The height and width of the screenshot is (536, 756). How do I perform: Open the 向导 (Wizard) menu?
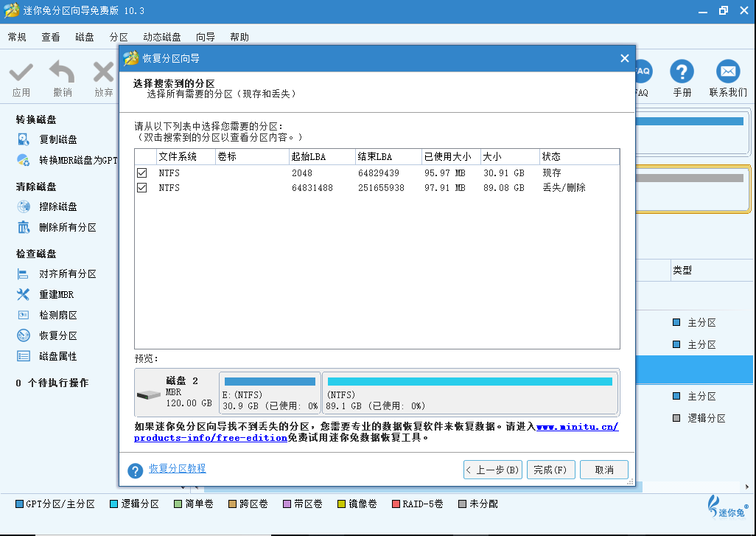click(x=206, y=37)
